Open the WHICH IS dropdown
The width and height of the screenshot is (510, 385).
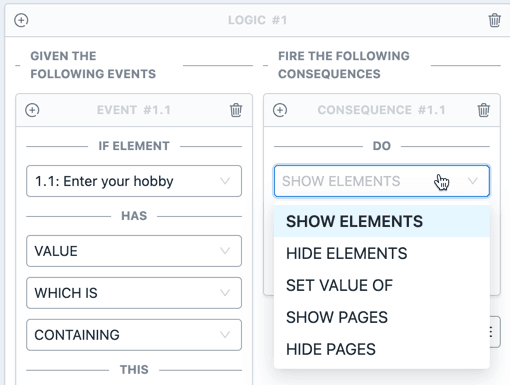tap(134, 293)
